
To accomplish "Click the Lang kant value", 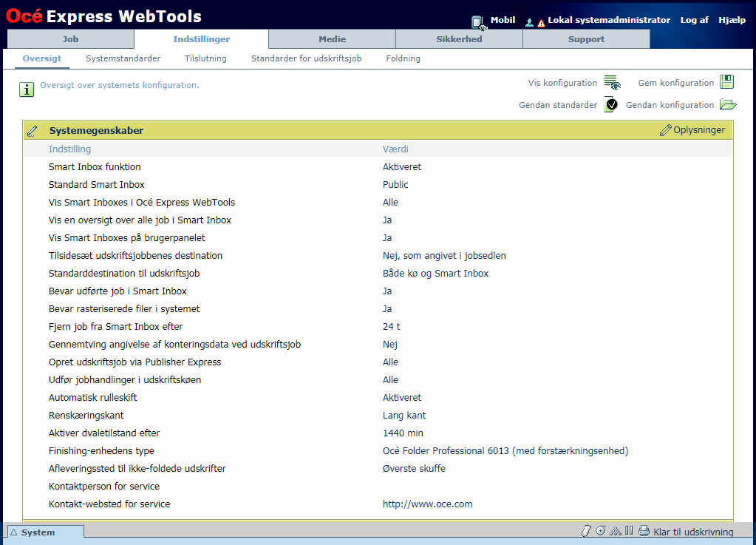I will (404, 416).
